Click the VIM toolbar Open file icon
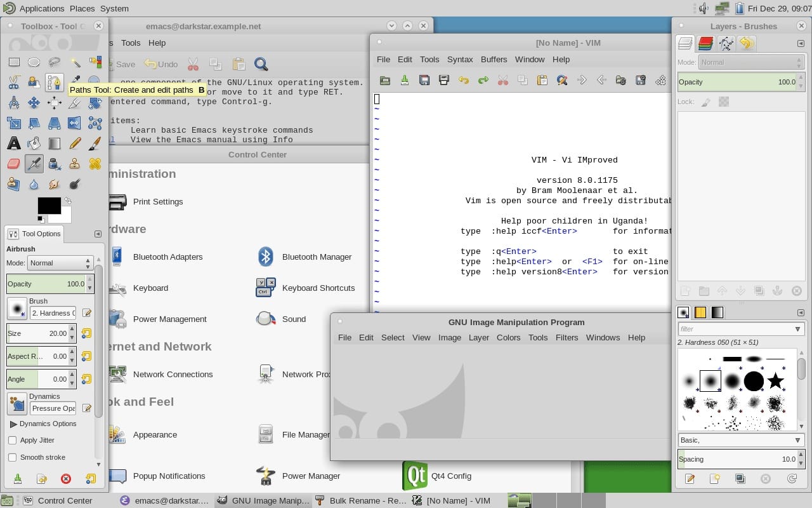Viewport: 812px width, 508px height. [384, 80]
